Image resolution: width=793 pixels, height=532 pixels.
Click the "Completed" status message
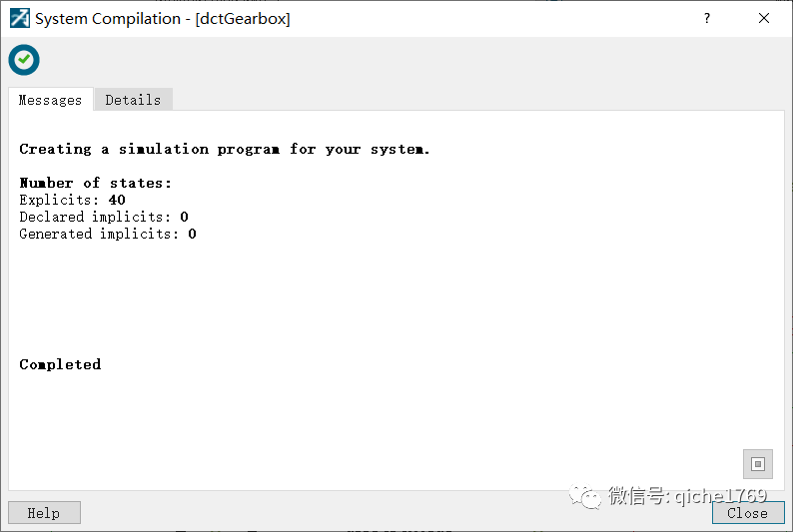pos(60,364)
